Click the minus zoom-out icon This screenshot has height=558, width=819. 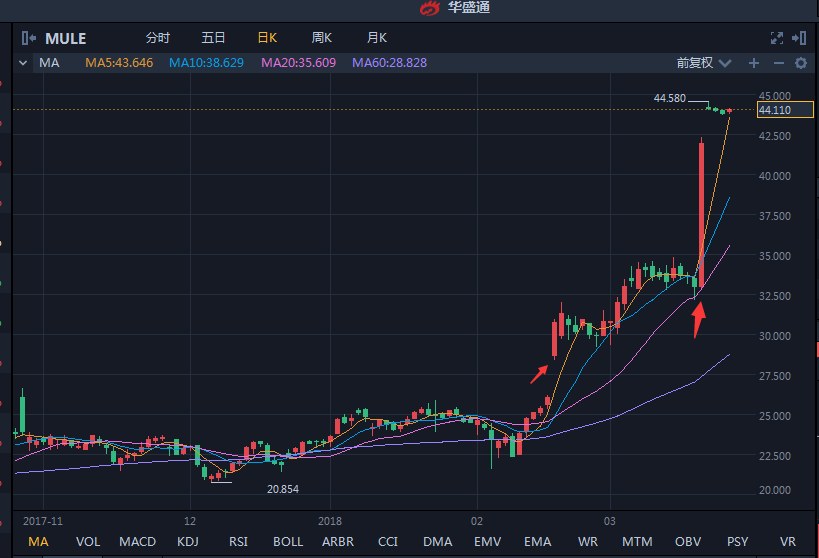tap(777, 63)
